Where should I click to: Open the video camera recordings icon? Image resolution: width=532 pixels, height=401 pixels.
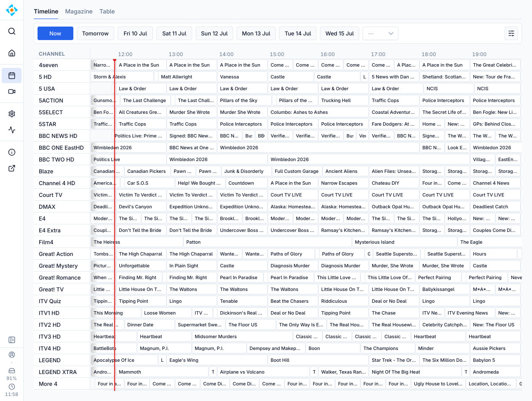coord(12,92)
